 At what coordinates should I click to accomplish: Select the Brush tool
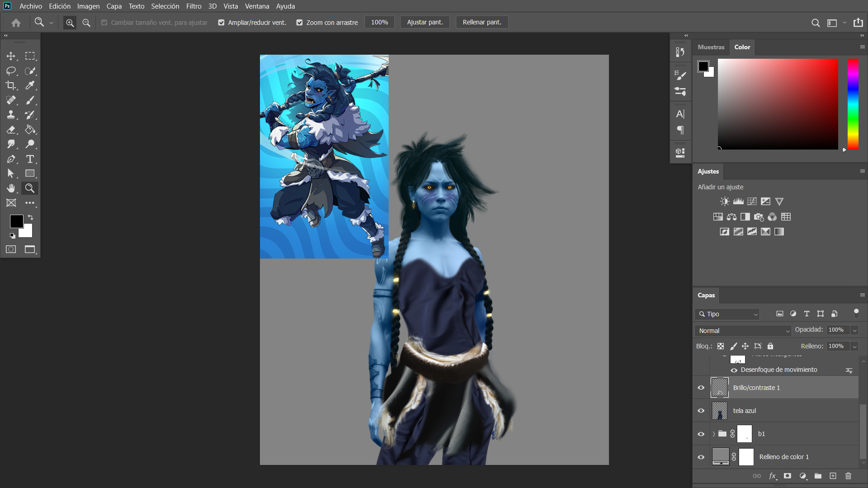pos(30,100)
